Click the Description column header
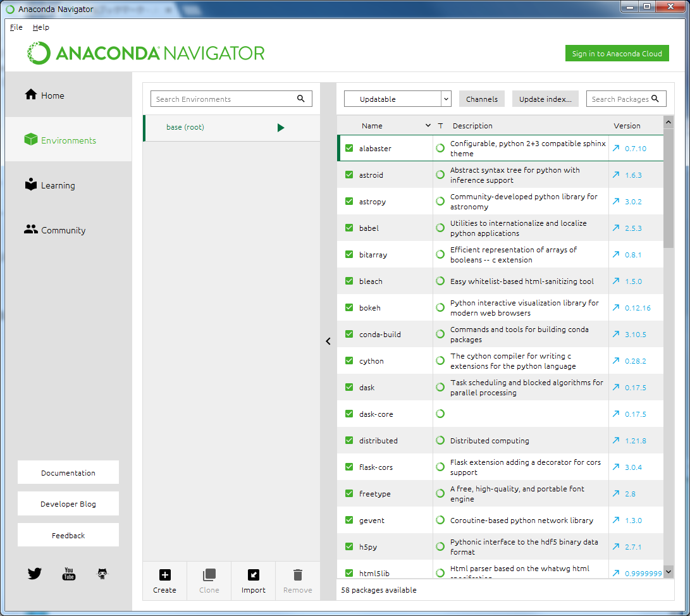690x616 pixels. 472,125
